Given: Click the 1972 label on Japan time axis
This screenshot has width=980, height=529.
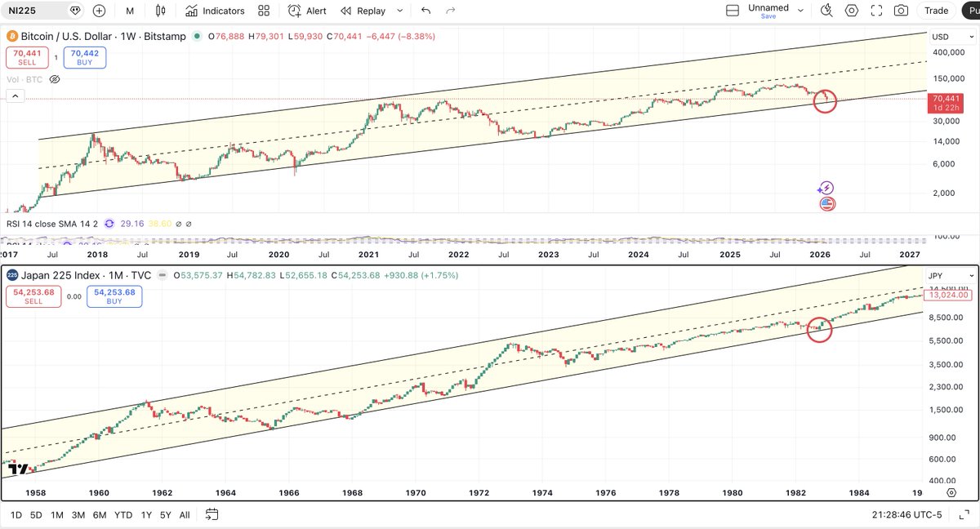Looking at the screenshot, I should click(479, 493).
